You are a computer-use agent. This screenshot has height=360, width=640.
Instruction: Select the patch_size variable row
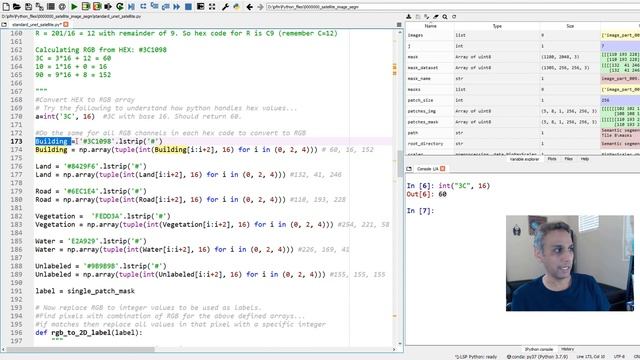pyautogui.click(x=523, y=100)
